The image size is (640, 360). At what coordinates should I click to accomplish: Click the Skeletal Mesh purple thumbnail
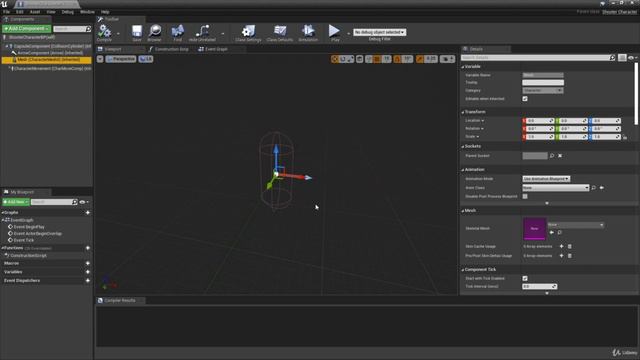tap(534, 229)
